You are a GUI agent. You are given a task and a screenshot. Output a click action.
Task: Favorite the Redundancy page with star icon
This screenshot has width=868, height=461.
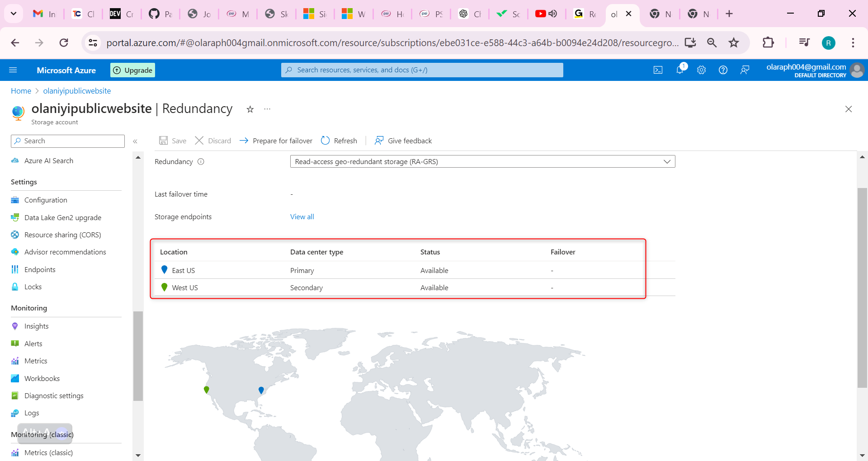250,109
